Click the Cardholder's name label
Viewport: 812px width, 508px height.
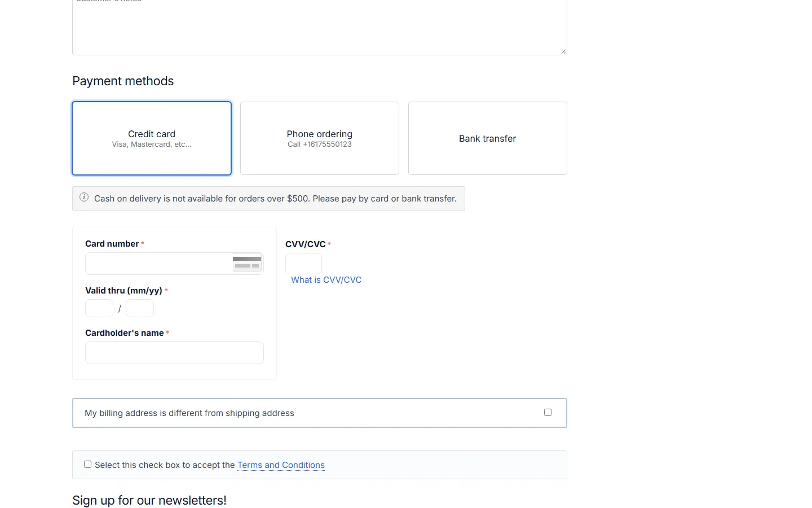tap(124, 333)
